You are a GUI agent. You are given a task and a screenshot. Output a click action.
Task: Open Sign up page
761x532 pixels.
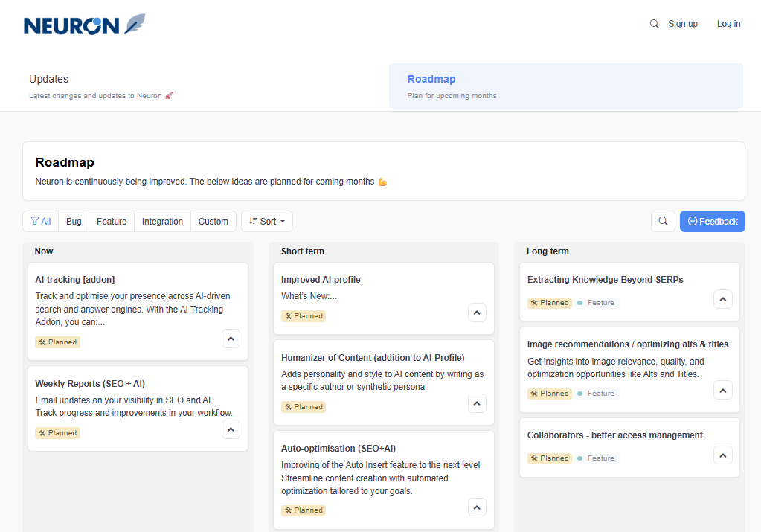[682, 24]
